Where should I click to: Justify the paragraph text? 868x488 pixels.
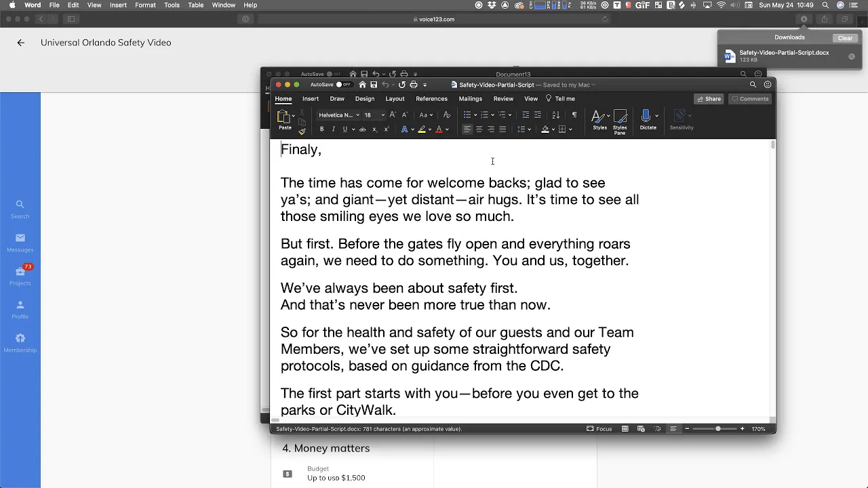click(x=502, y=129)
